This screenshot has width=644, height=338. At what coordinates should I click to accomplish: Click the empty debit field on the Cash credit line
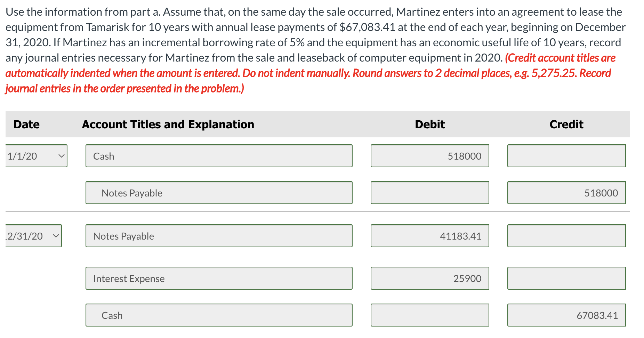[429, 315]
